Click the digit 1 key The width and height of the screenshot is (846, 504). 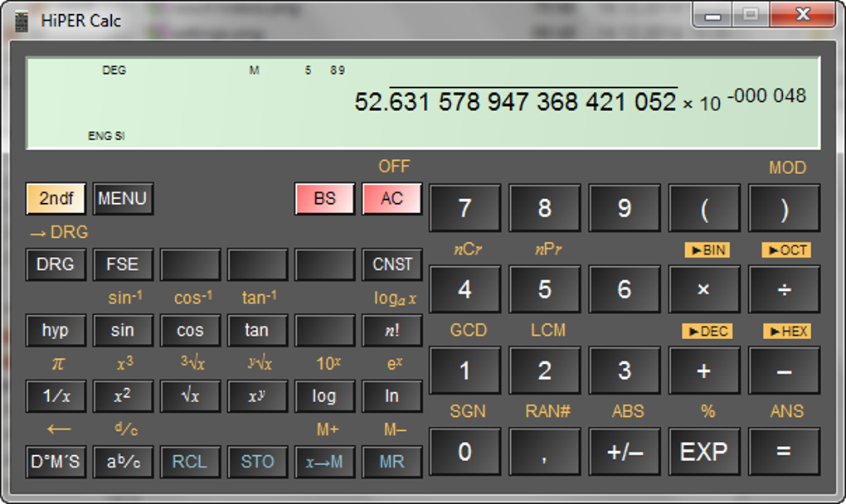[x=465, y=371]
